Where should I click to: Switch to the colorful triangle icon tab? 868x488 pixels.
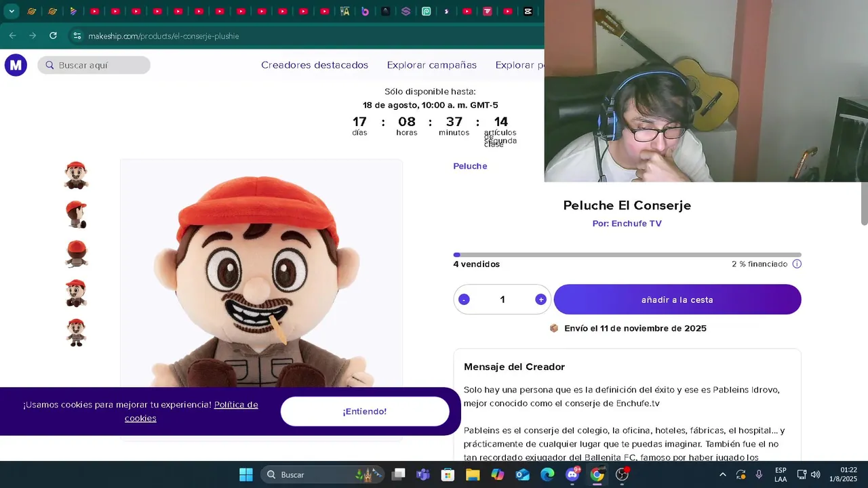[x=73, y=11]
